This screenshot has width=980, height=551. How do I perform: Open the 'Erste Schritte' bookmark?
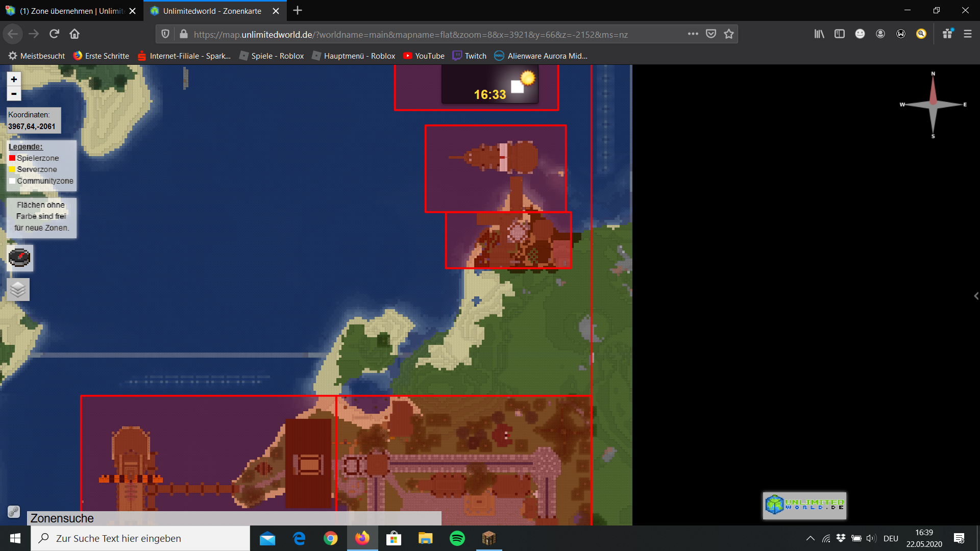[x=101, y=56]
